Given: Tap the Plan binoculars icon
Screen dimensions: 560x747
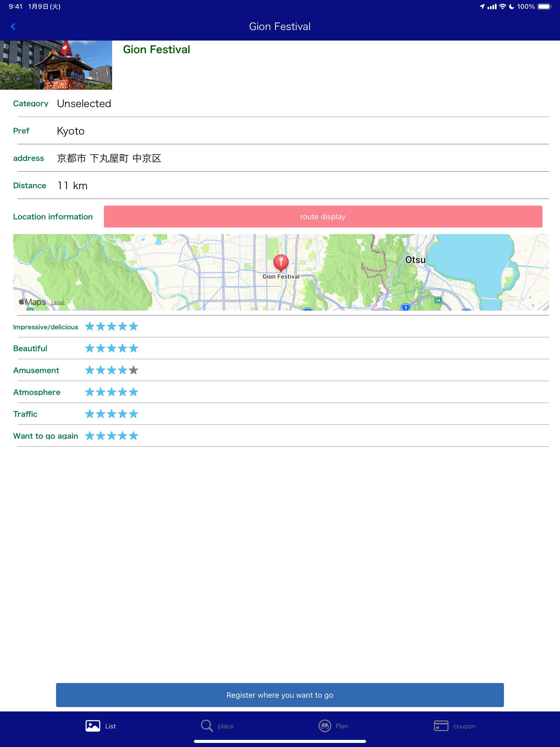Looking at the screenshot, I should (325, 726).
